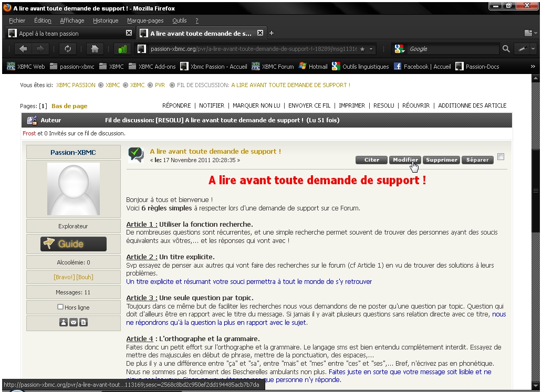Open the author's profile icon
The height and width of the screenshot is (392, 542).
64,322
